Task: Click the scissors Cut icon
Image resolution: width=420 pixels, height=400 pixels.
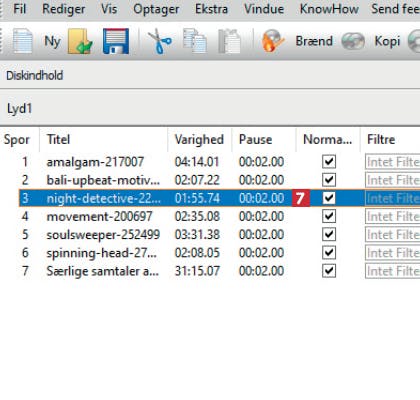Action: click(160, 41)
